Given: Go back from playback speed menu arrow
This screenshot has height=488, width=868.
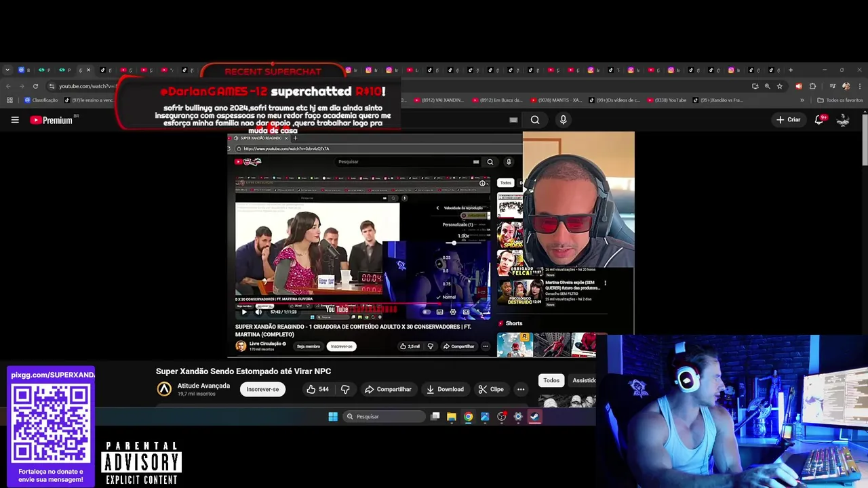Looking at the screenshot, I should point(437,208).
